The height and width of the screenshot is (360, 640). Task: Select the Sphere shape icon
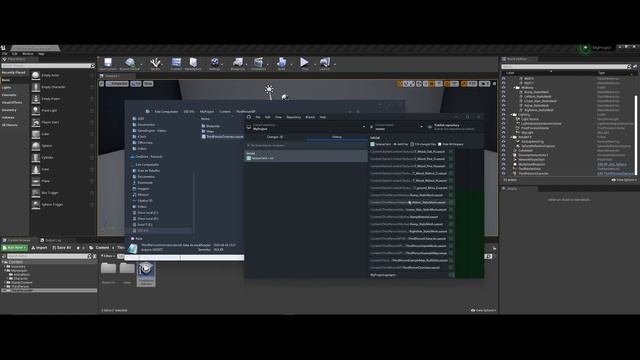click(x=36, y=146)
